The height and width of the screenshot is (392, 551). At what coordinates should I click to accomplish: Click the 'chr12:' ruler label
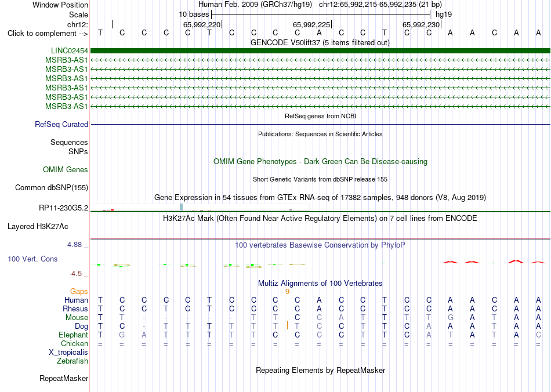click(x=77, y=24)
